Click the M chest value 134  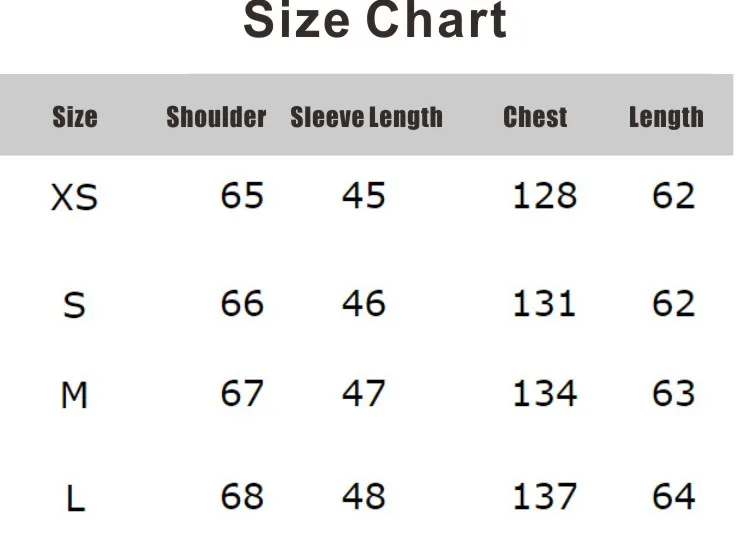point(545,393)
